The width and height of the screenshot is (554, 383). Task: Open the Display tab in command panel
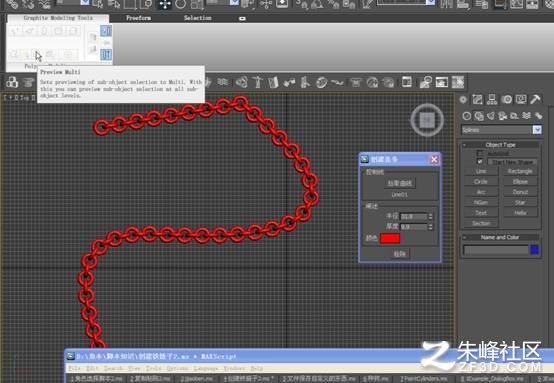point(521,100)
